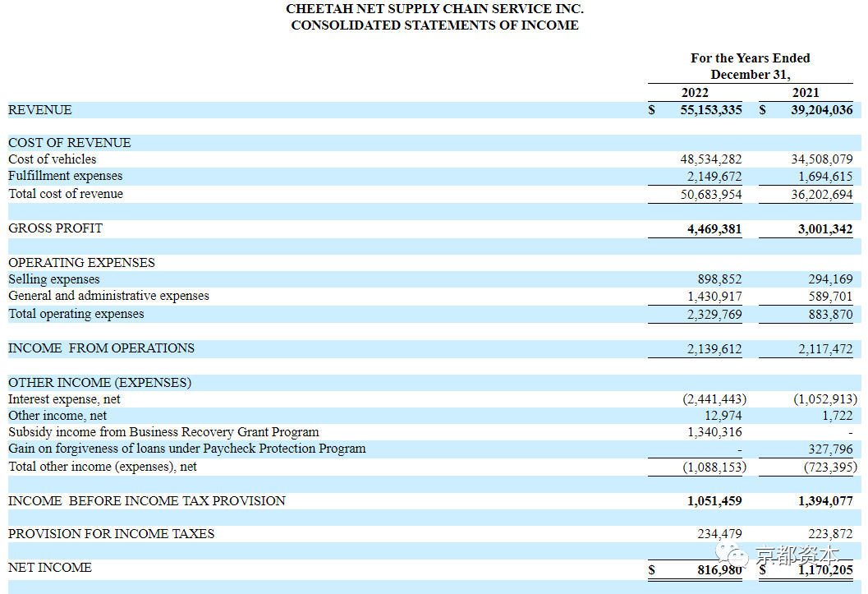Viewport: 868px width, 594px height.
Task: Select the GROSS PROFIT 2022 figure
Action: coord(714,228)
